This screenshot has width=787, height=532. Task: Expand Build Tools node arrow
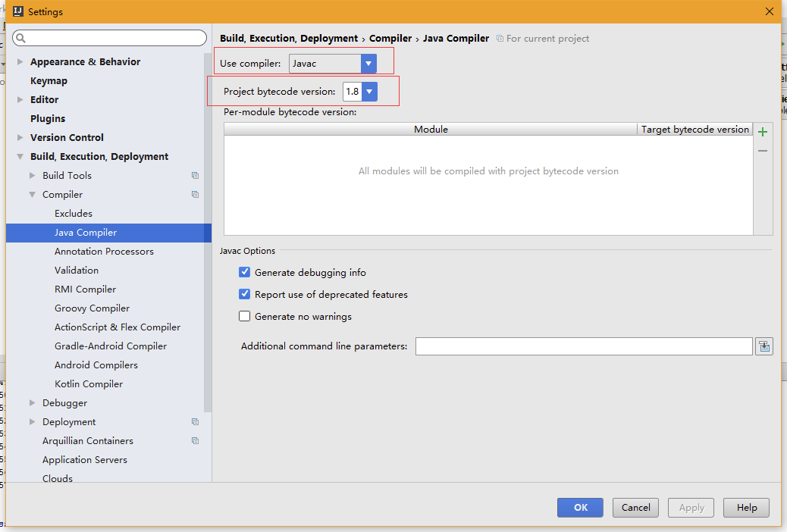pos(32,176)
